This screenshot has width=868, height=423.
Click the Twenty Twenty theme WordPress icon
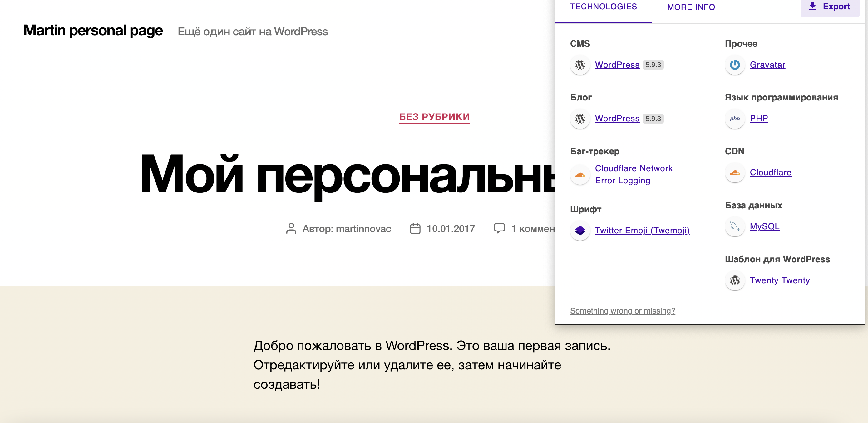[735, 280]
